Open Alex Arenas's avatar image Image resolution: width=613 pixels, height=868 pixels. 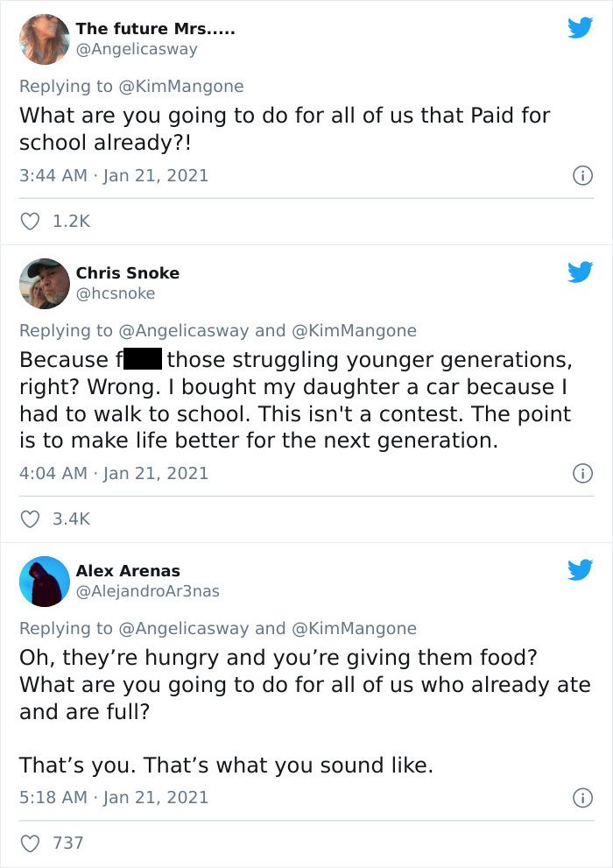pos(44,581)
